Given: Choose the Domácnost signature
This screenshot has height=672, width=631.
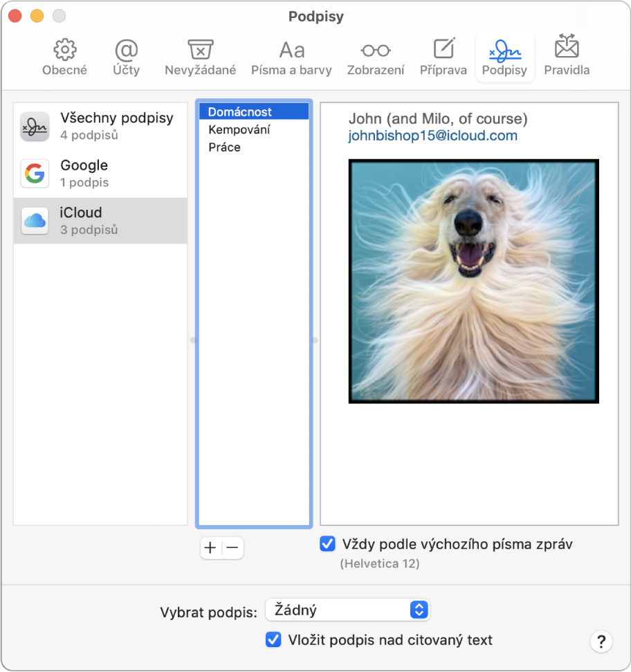Looking at the screenshot, I should click(254, 112).
